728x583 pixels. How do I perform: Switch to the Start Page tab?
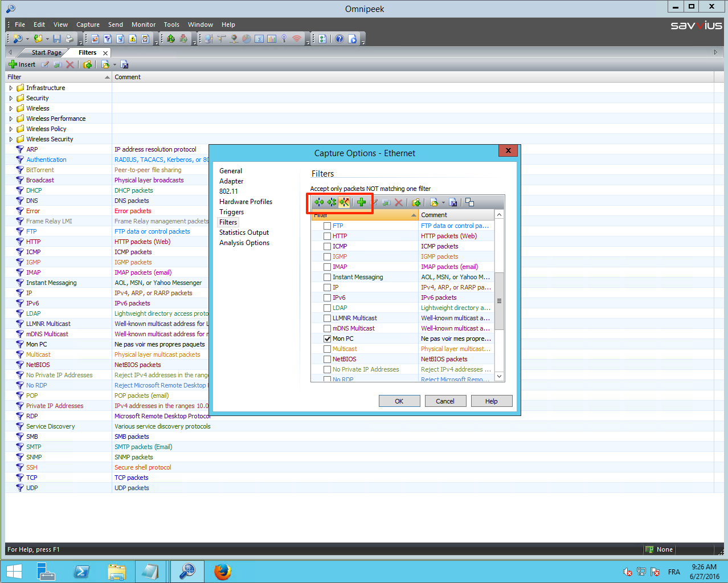pos(46,52)
